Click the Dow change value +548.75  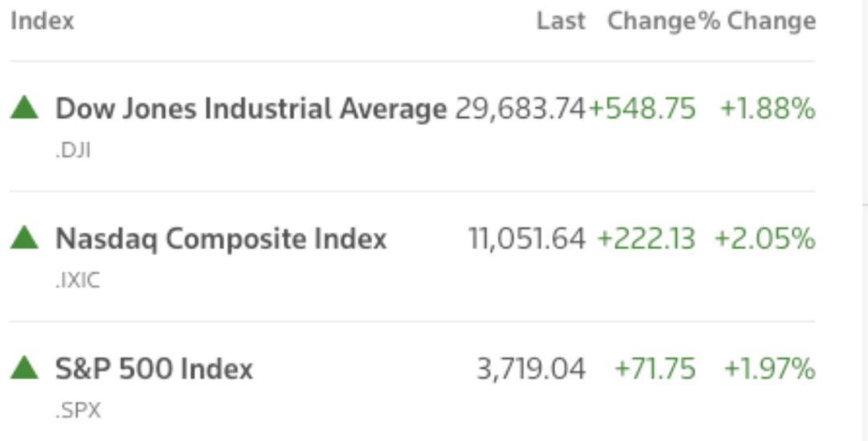(642, 108)
